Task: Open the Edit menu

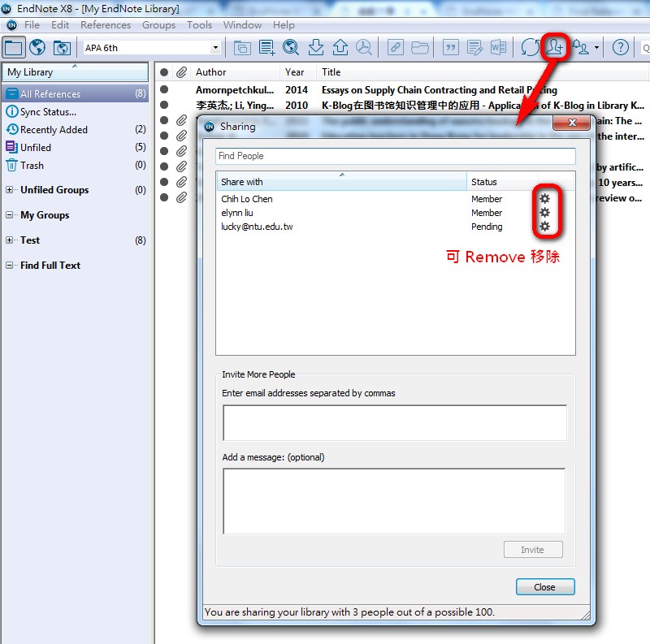Action: click(60, 25)
